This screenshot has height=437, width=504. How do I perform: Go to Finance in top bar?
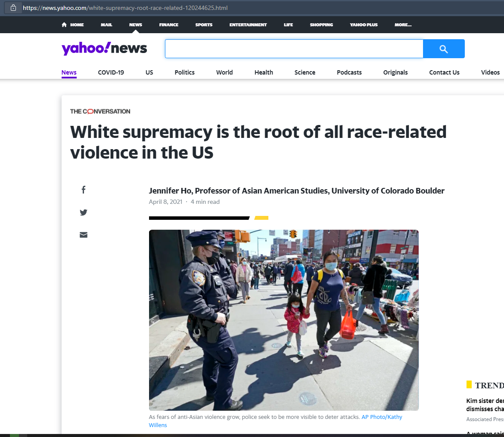pyautogui.click(x=169, y=25)
